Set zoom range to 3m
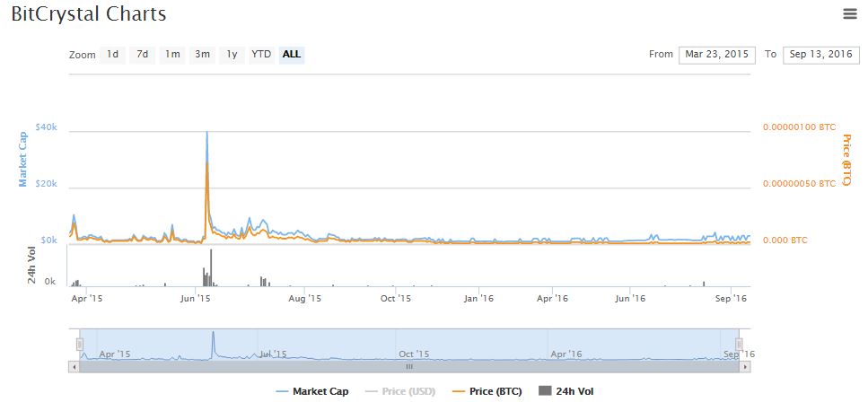868x402 pixels. pyautogui.click(x=202, y=54)
